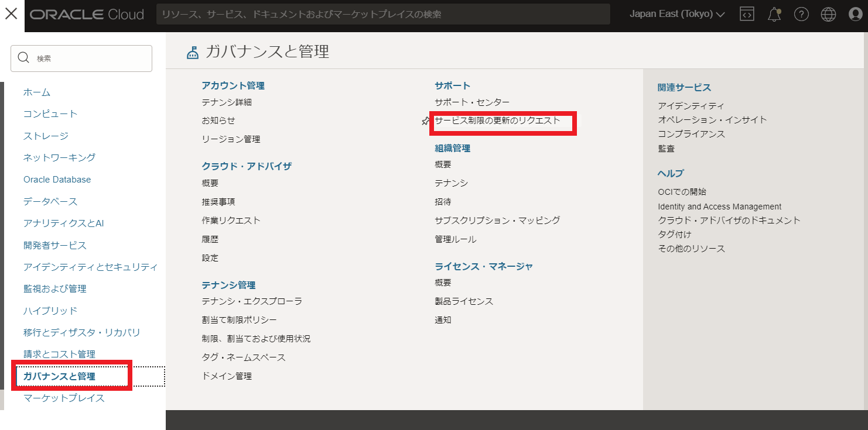Open ハイブリッド menu category

click(50, 311)
